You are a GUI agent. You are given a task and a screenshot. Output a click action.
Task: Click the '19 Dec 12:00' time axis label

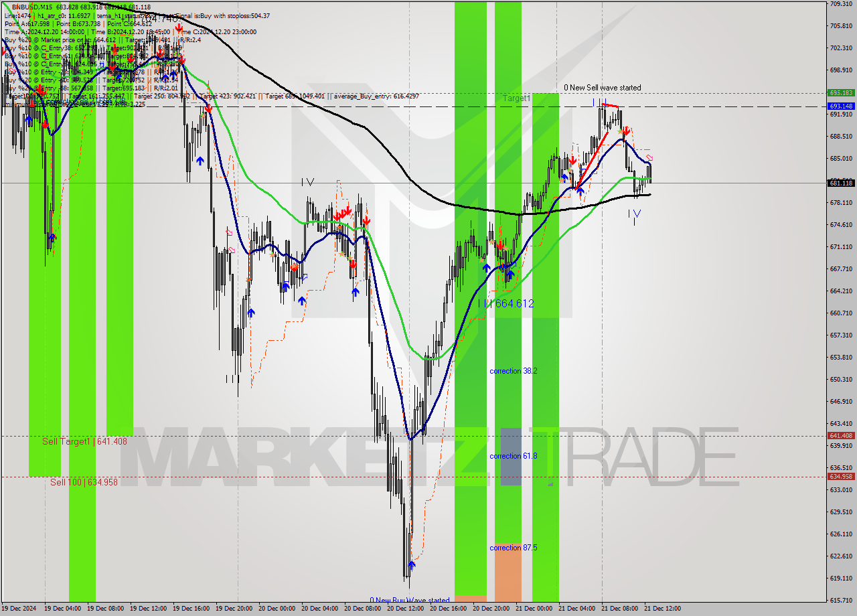click(148, 609)
